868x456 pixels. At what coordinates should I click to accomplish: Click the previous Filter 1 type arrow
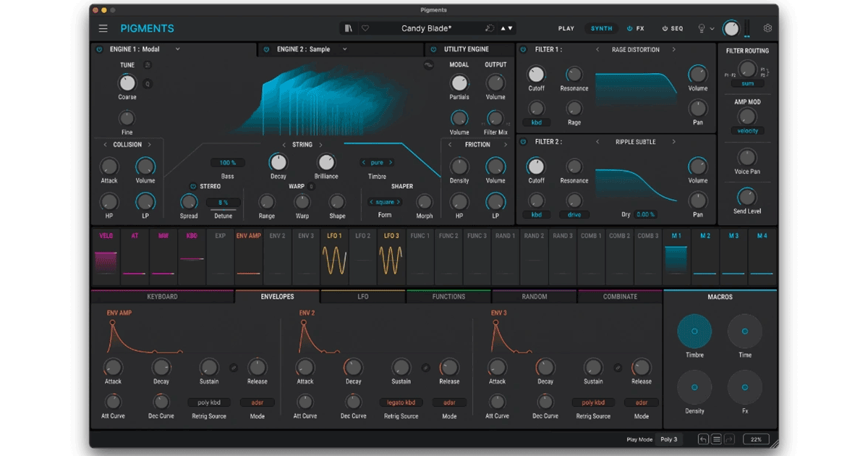[597, 50]
